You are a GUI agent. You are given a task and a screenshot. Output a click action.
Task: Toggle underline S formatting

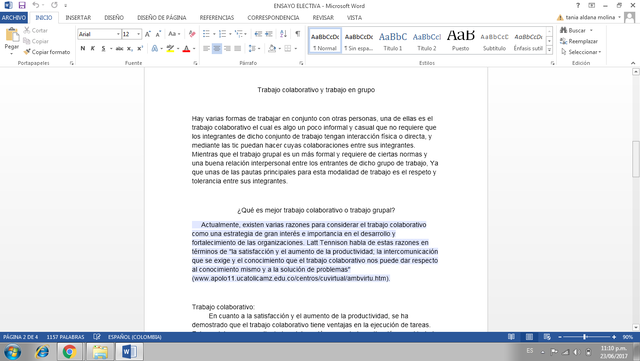[x=103, y=49]
